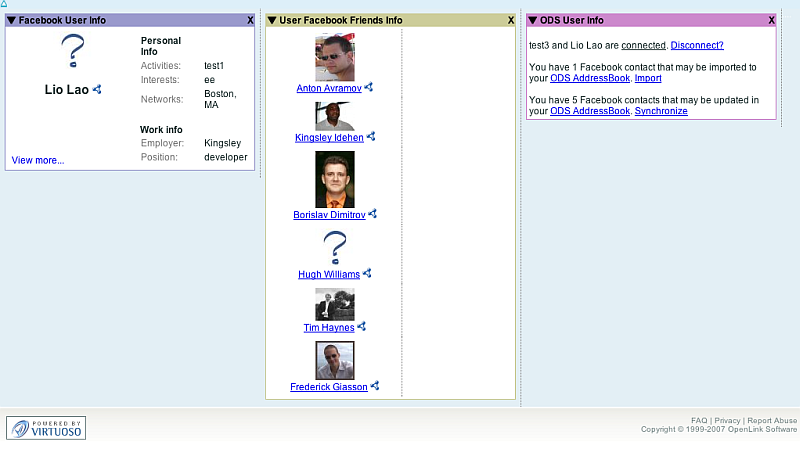This screenshot has width=800, height=456.
Task: Close the ODS User Info panel
Action: pos(771,20)
